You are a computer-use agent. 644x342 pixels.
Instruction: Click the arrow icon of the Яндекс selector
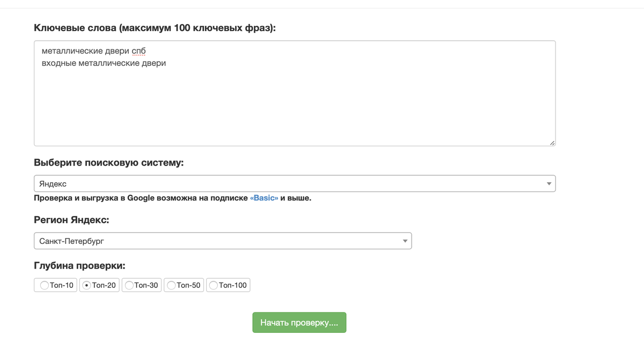(x=548, y=184)
